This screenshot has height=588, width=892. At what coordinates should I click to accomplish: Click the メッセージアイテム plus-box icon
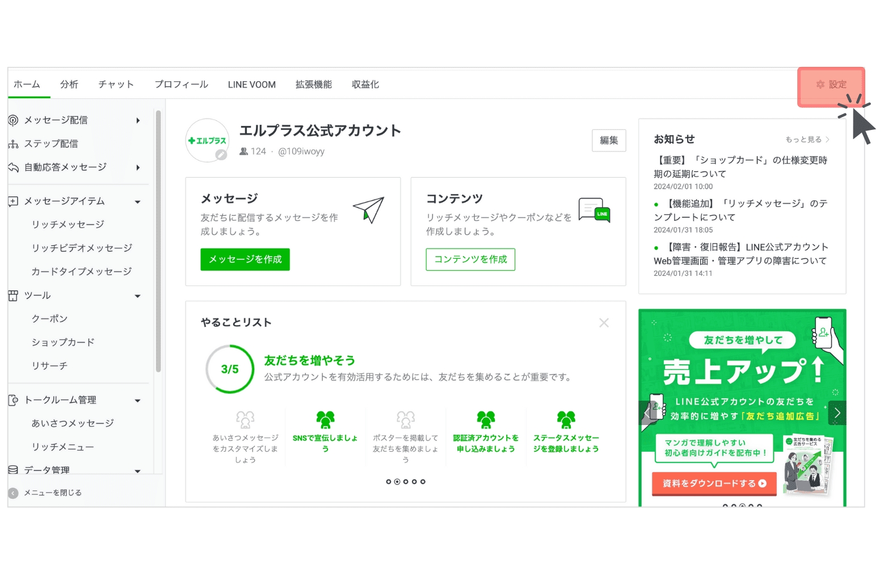[13, 201]
